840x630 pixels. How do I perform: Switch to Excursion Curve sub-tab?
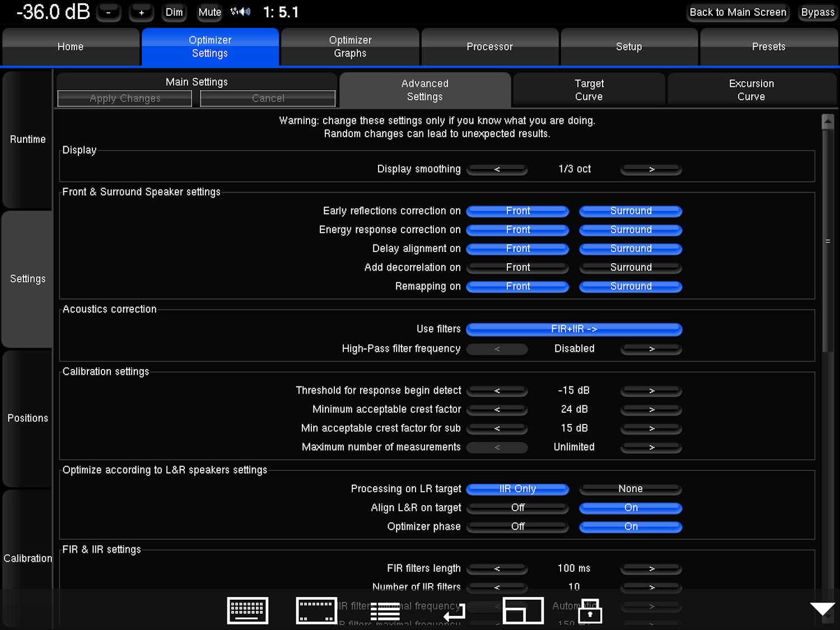(x=752, y=90)
